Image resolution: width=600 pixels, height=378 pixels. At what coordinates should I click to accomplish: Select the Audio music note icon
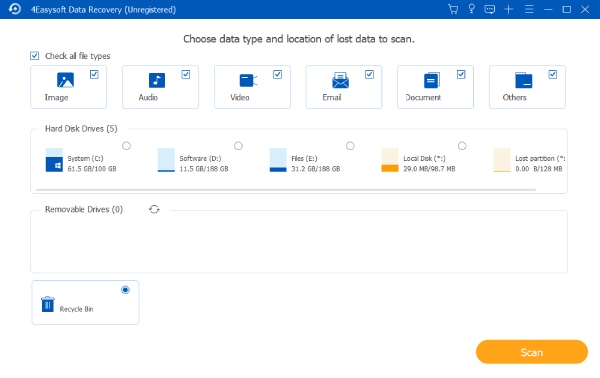(x=157, y=80)
